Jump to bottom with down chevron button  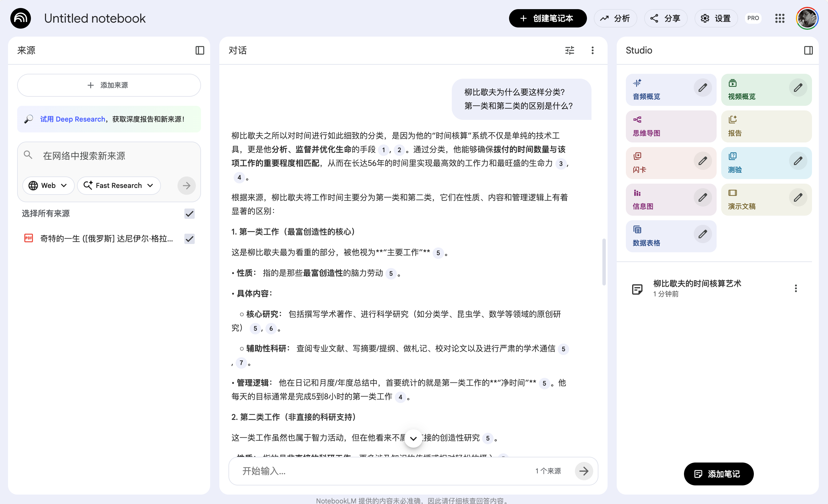413,438
